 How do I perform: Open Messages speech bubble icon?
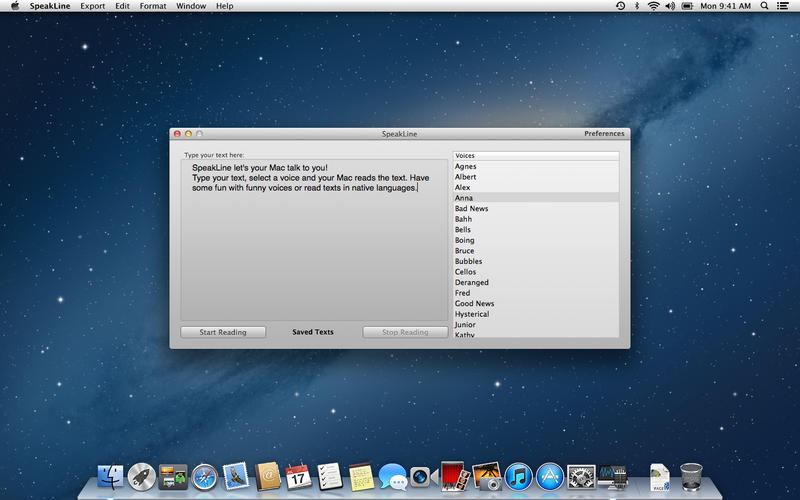tap(392, 478)
